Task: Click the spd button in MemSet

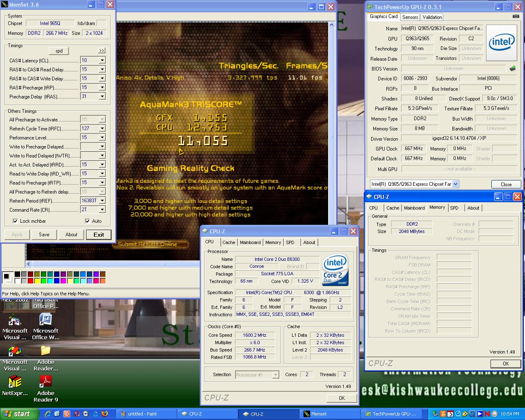Action: [59, 51]
